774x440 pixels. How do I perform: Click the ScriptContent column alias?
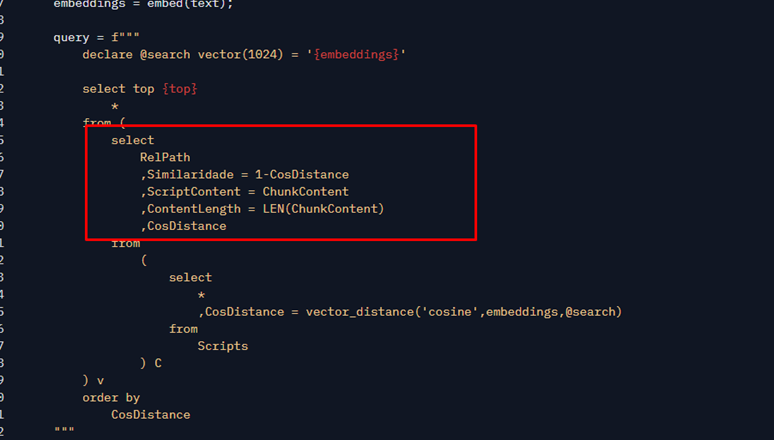click(x=193, y=192)
